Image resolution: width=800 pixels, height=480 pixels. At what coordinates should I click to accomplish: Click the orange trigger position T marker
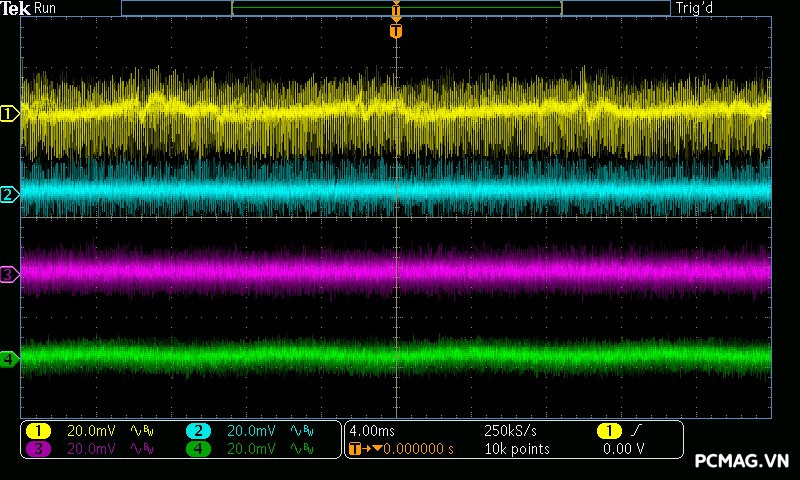tap(396, 31)
